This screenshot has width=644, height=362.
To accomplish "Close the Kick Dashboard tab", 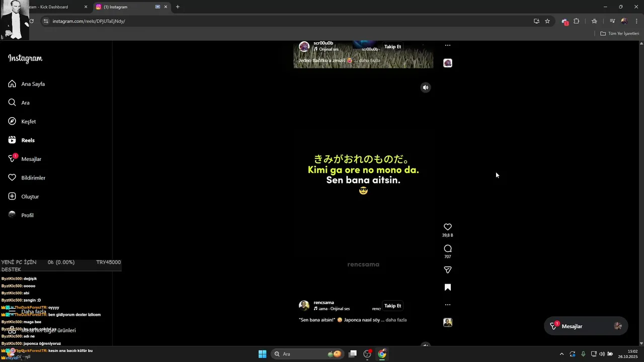I will [x=86, y=7].
